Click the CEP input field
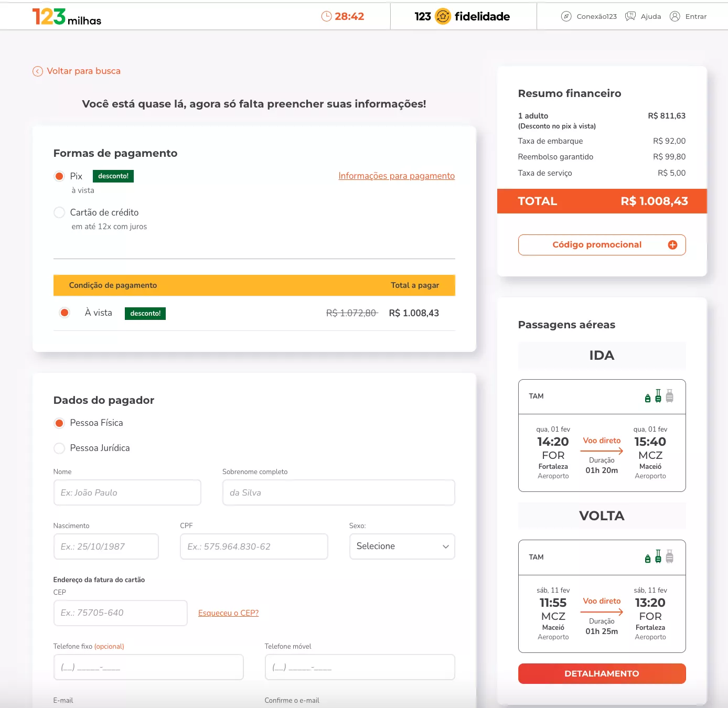728x708 pixels. (x=121, y=613)
